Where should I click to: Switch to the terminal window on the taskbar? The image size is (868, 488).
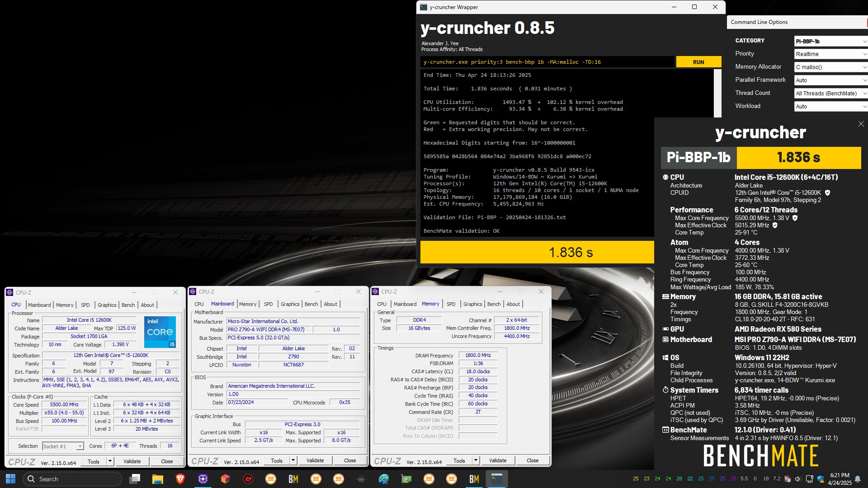(496, 479)
